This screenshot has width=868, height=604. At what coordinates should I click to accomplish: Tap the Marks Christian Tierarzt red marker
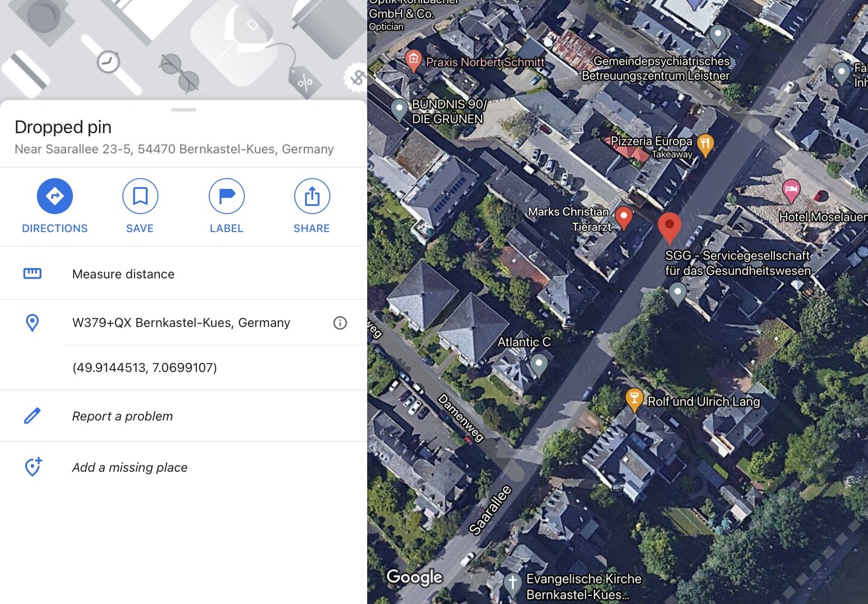point(624,217)
